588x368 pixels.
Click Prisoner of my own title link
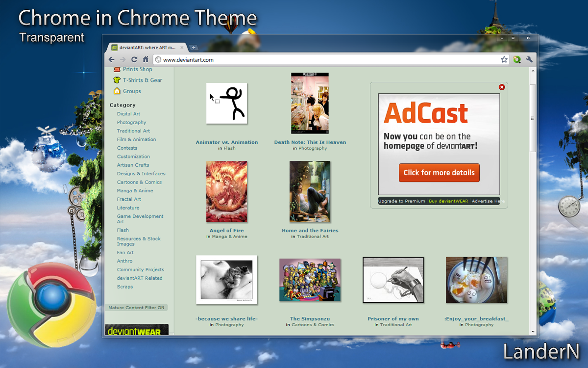pyautogui.click(x=393, y=319)
